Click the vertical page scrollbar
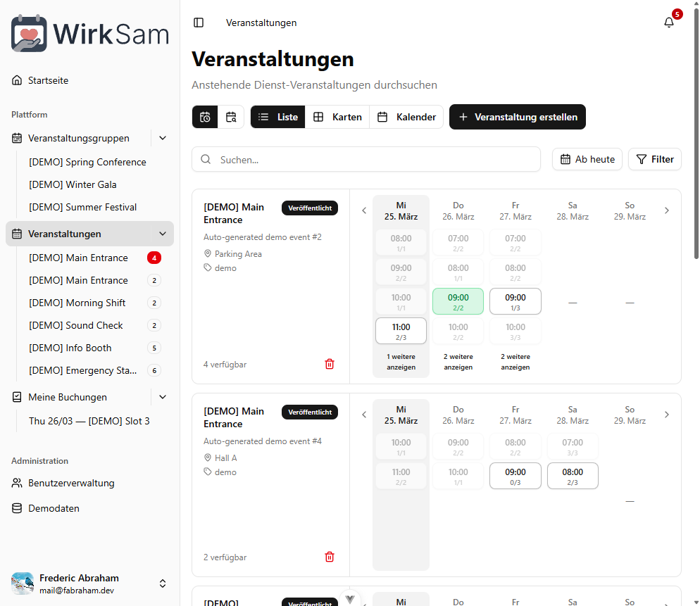Image resolution: width=700 pixels, height=606 pixels. 696,134
